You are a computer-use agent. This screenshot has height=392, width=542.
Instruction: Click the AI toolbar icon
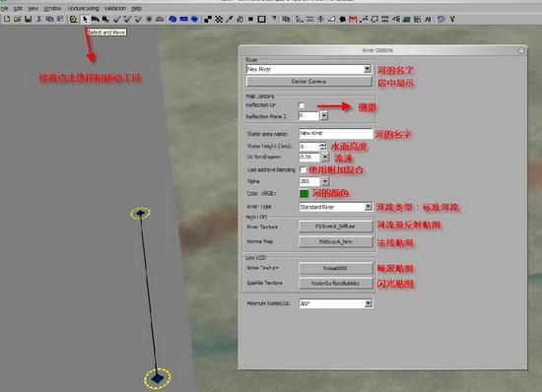[428, 20]
